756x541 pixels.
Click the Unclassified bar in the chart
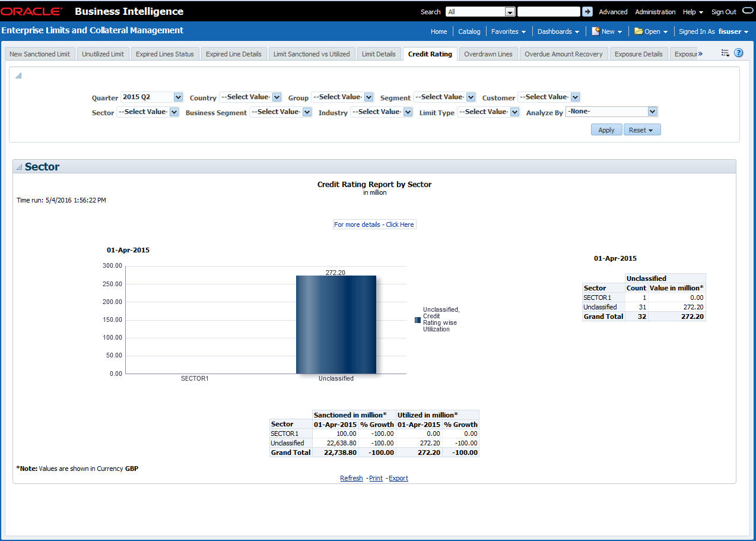[x=336, y=324]
